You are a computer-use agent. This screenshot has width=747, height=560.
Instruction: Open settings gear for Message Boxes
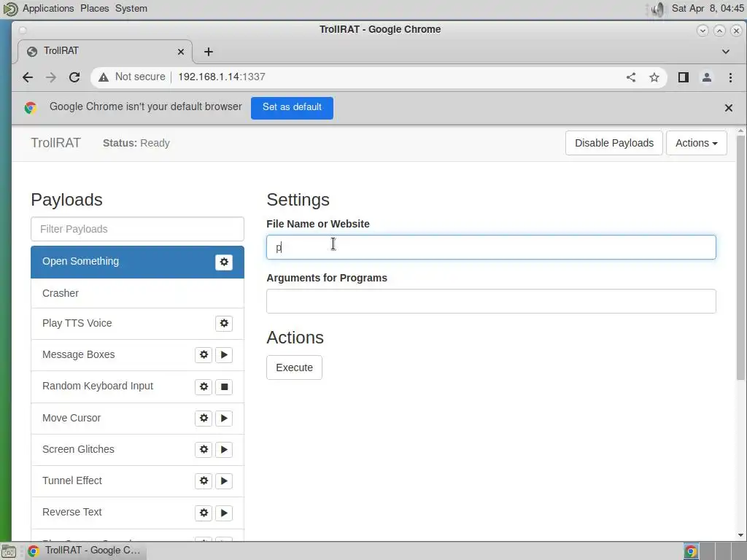pos(204,355)
